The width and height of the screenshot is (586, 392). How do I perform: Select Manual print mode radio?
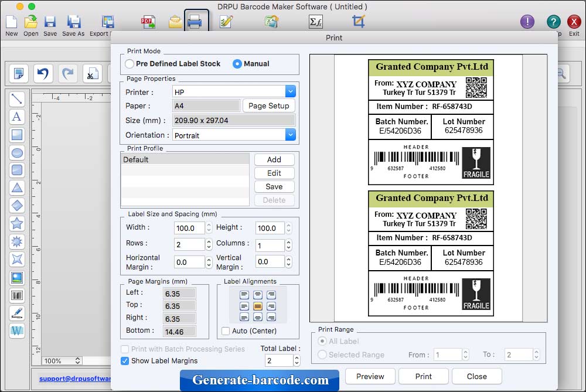237,64
